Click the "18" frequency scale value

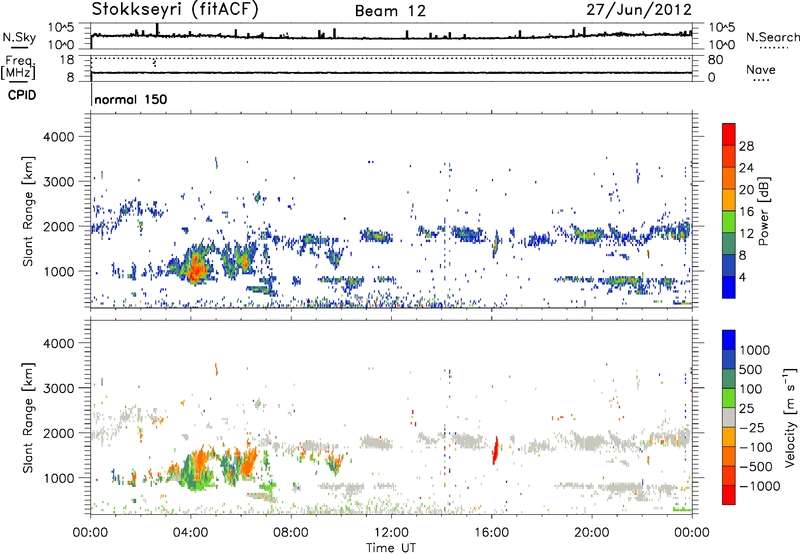(x=67, y=60)
